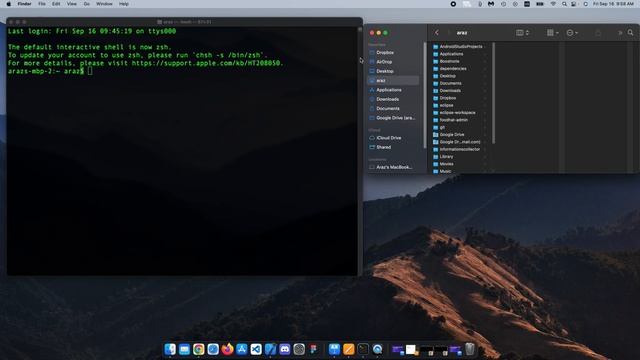
Task: Open Terminal from the Dock
Action: pyautogui.click(x=363, y=349)
